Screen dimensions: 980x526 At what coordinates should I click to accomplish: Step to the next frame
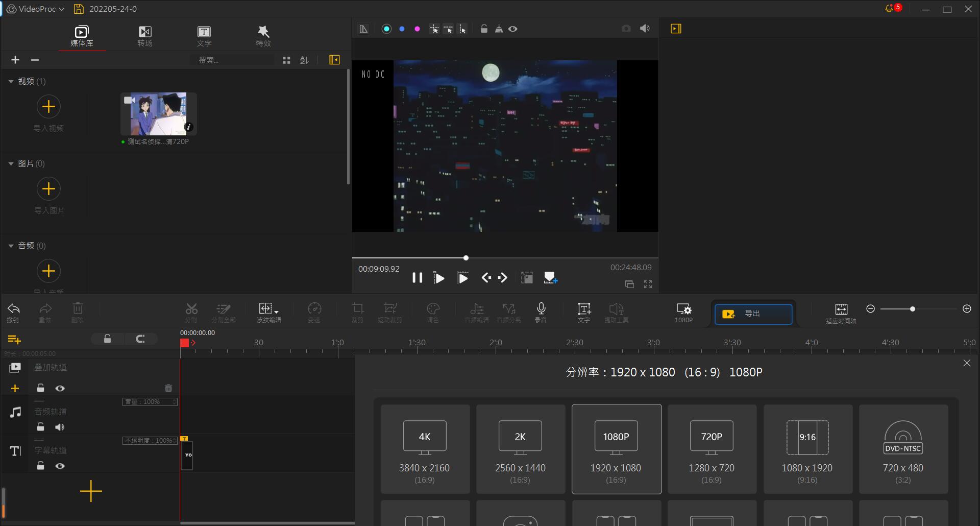[x=503, y=278]
